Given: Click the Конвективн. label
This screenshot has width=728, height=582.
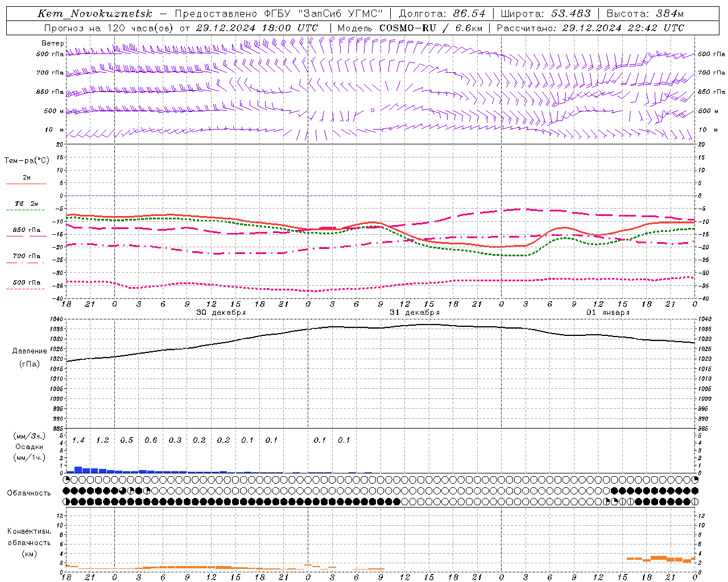Looking at the screenshot, I should pos(29,531).
